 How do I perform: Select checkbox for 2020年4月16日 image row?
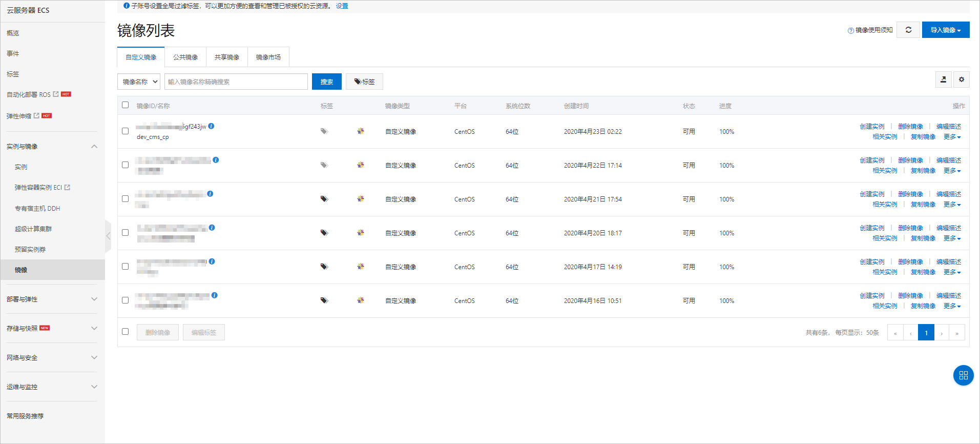[125, 300]
